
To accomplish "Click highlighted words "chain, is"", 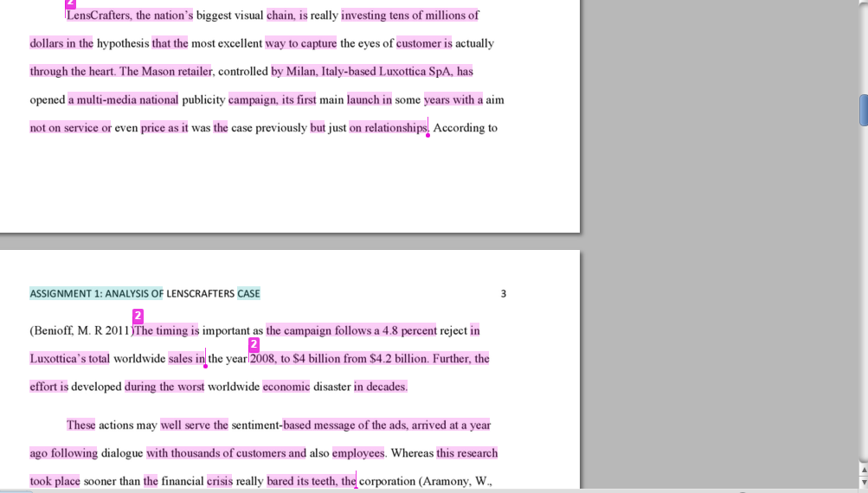I will click(x=286, y=16).
